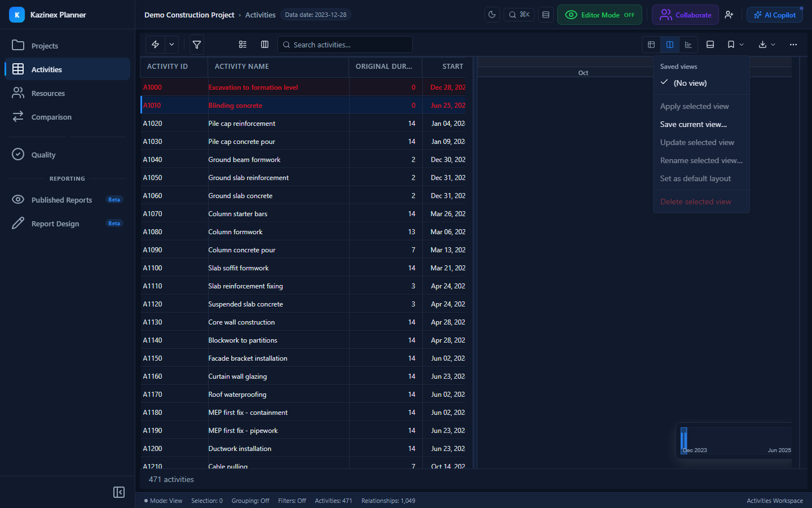This screenshot has width=812, height=508.
Task: Click the Mode: View status indicator
Action: tap(164, 501)
